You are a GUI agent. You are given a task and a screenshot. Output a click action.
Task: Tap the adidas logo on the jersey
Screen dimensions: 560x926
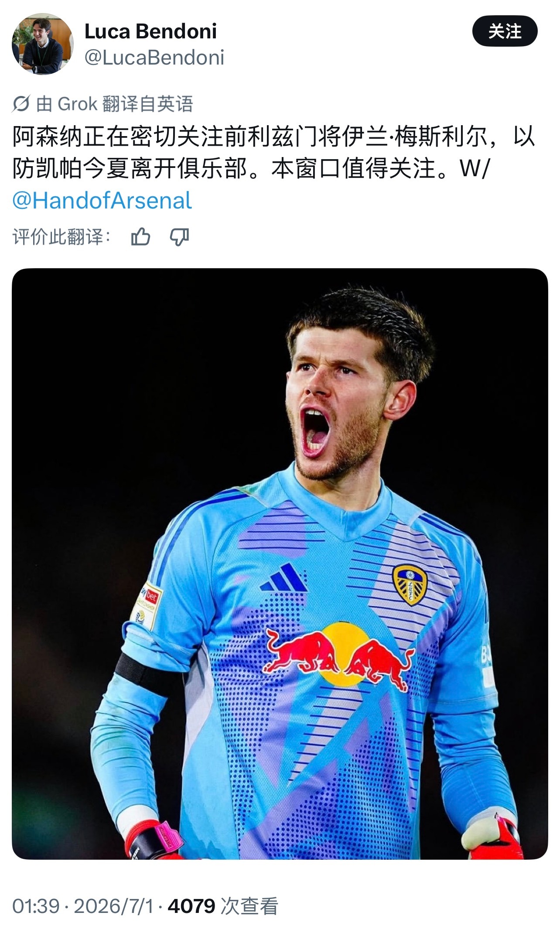[283, 577]
